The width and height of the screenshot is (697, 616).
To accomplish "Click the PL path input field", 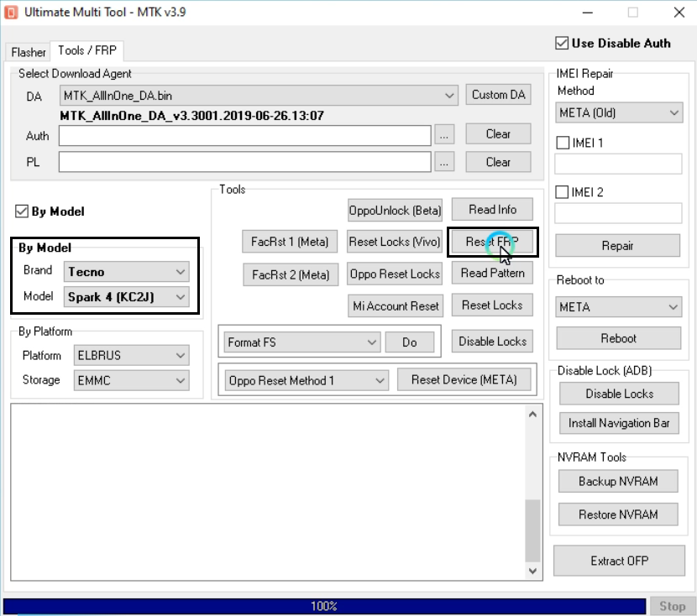I will coord(245,162).
